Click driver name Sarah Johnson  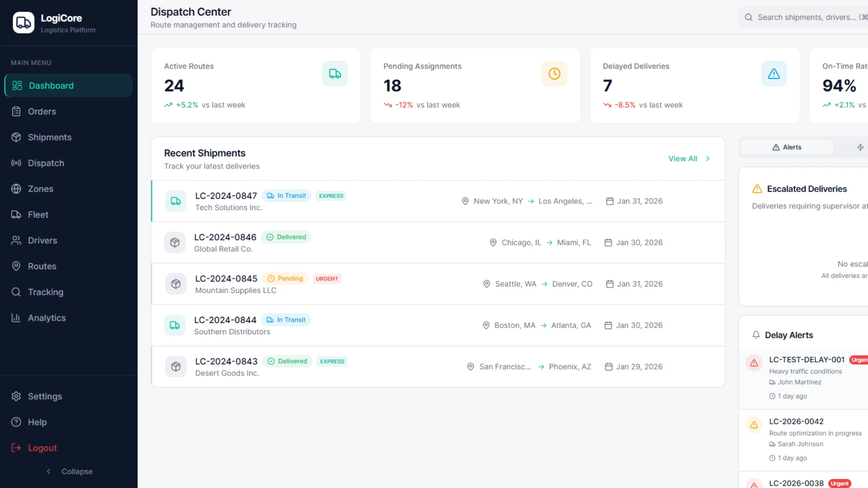[800, 444]
